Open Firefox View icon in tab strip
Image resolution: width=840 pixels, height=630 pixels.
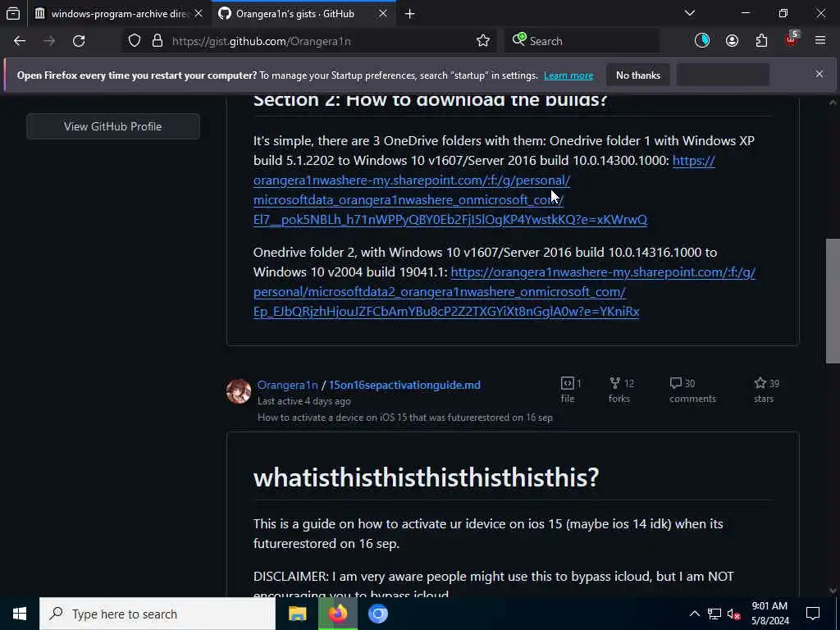click(13, 13)
